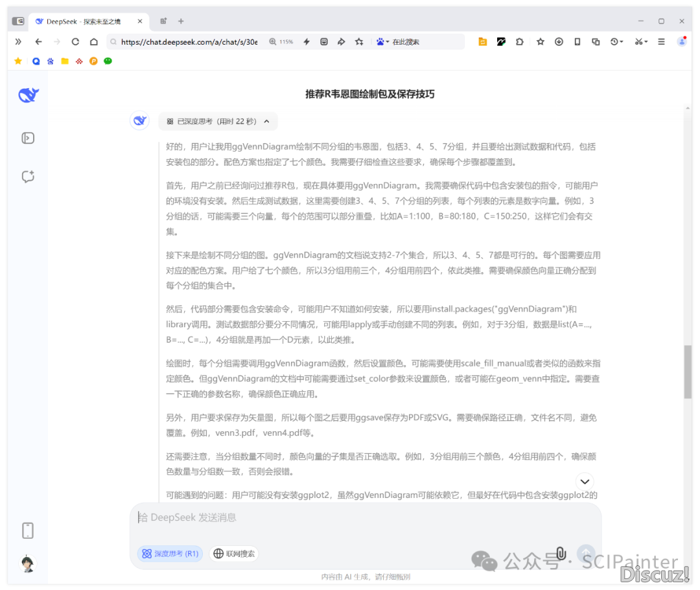700x590 pixels.
Task: Open the mobile device toolbar icon
Action: pos(577,42)
